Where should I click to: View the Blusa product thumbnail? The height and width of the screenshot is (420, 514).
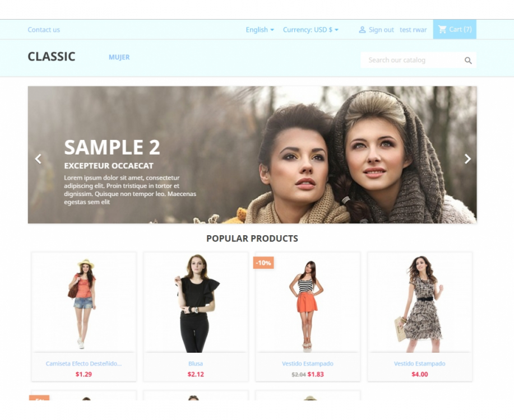coord(196,303)
